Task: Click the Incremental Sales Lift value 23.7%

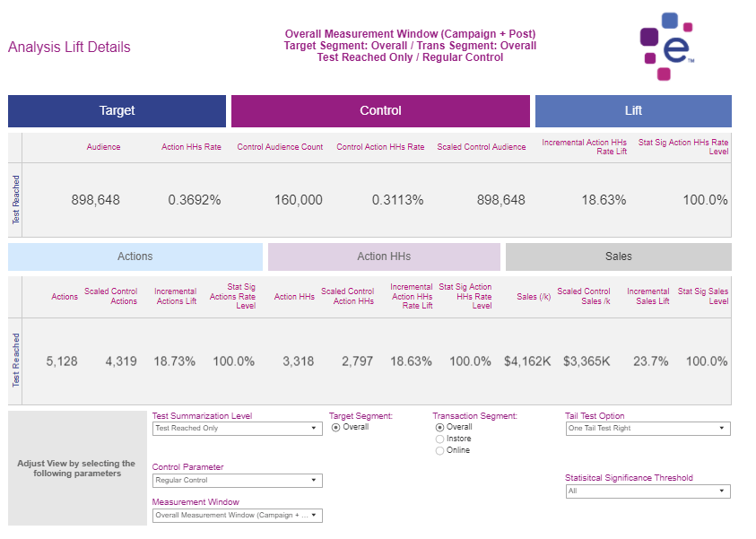Action: tap(648, 361)
